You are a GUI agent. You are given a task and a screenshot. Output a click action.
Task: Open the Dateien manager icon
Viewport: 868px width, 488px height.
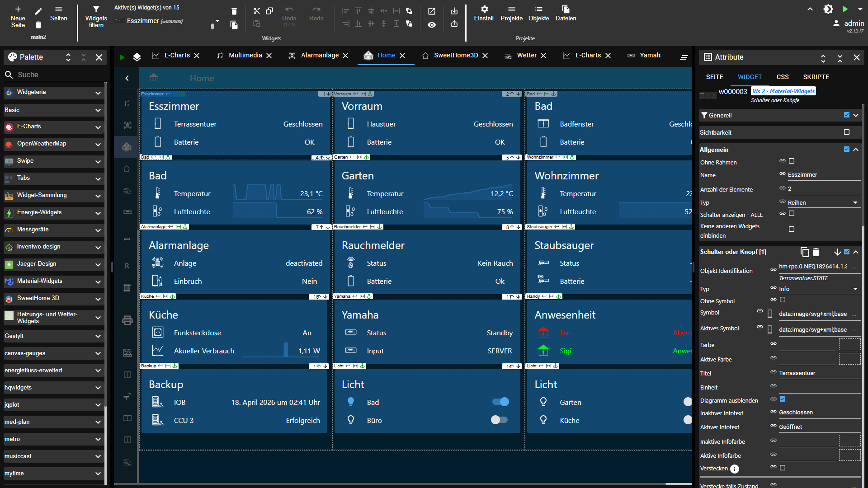tap(566, 11)
